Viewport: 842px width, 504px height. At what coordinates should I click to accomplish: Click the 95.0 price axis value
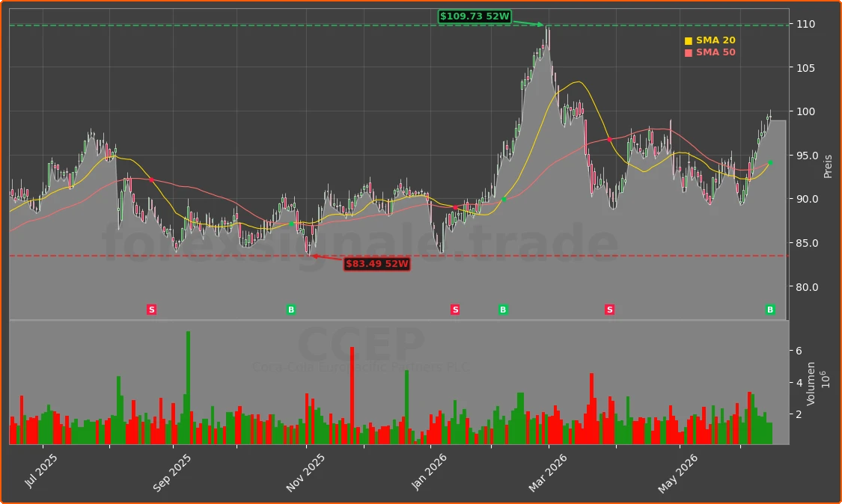click(x=808, y=156)
